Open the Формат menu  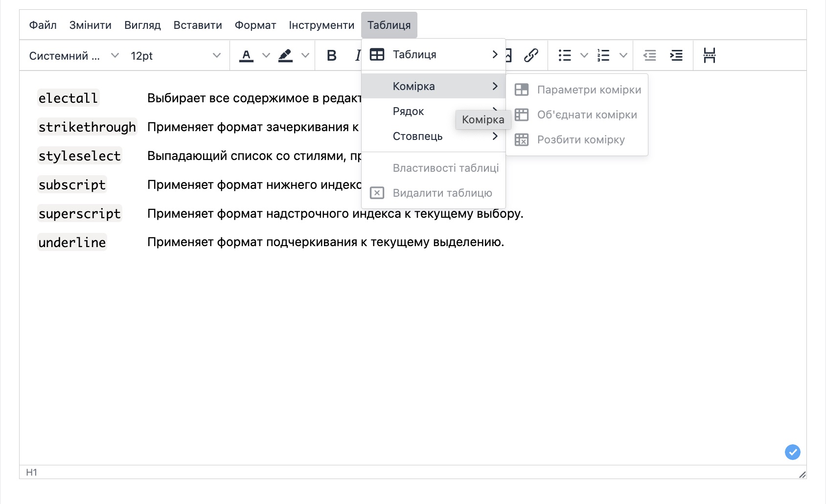tap(255, 25)
